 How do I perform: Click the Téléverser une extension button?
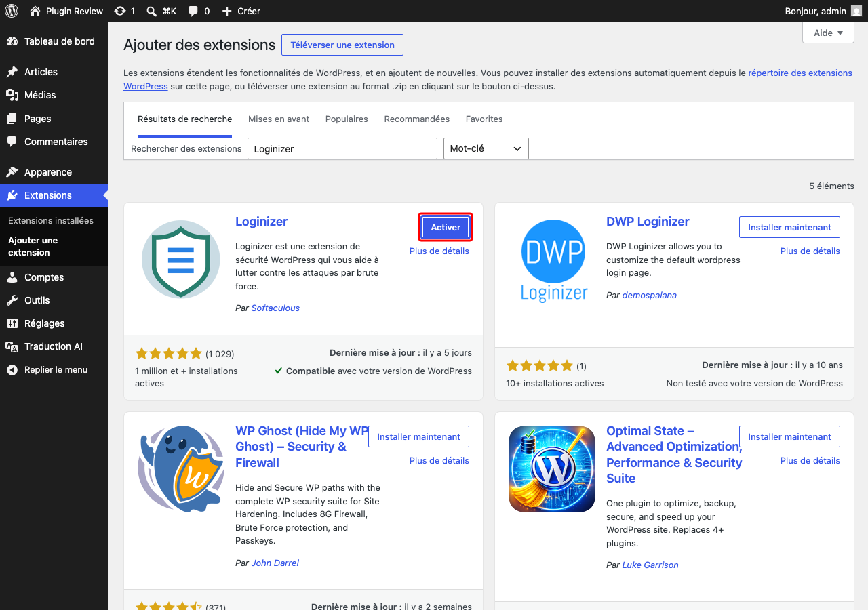342,45
